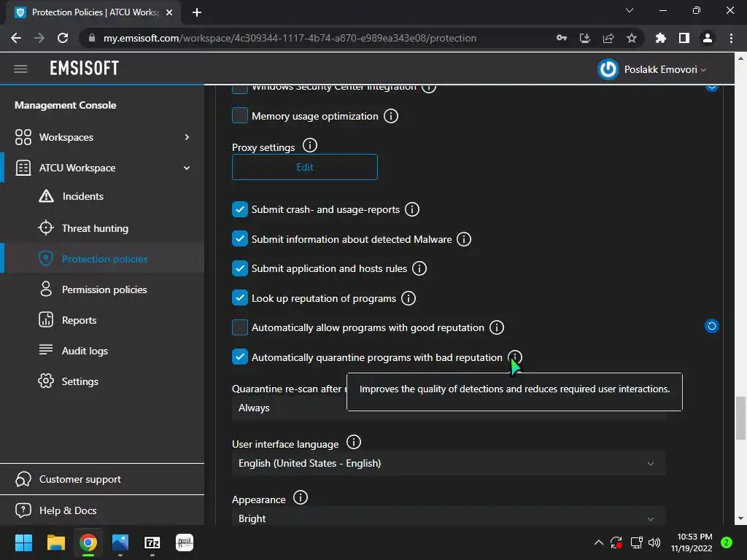Reload the page
The width and height of the screenshot is (747, 560).
pos(63,38)
